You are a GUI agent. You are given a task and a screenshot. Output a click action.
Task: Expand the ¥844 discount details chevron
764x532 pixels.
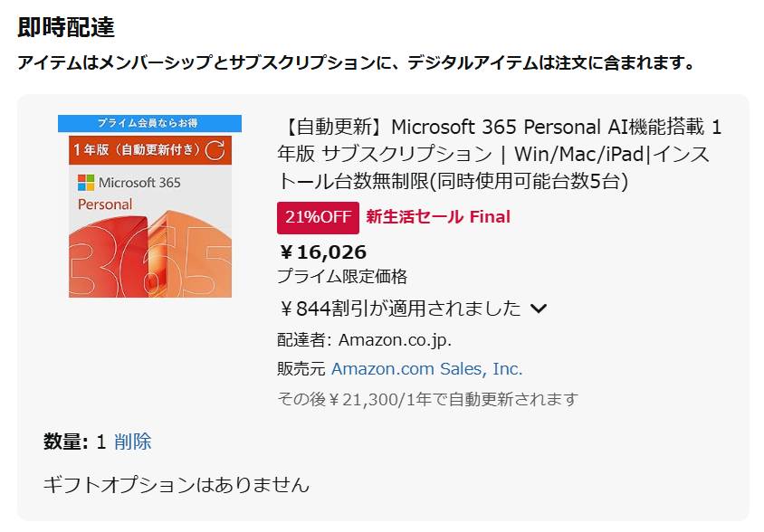coord(539,309)
